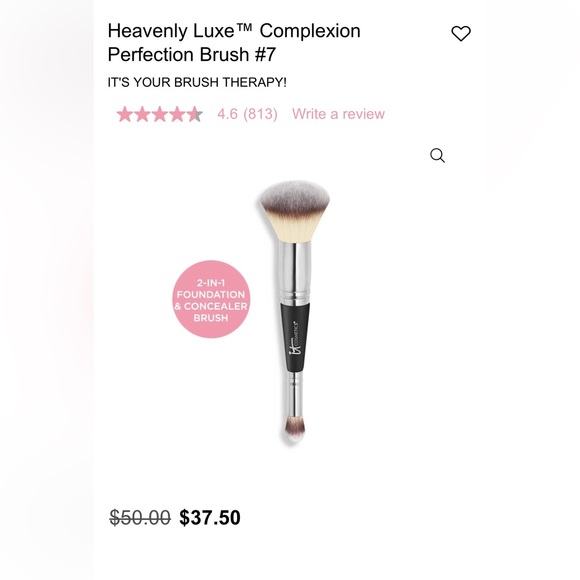Click the third pink rating star

coord(160,114)
